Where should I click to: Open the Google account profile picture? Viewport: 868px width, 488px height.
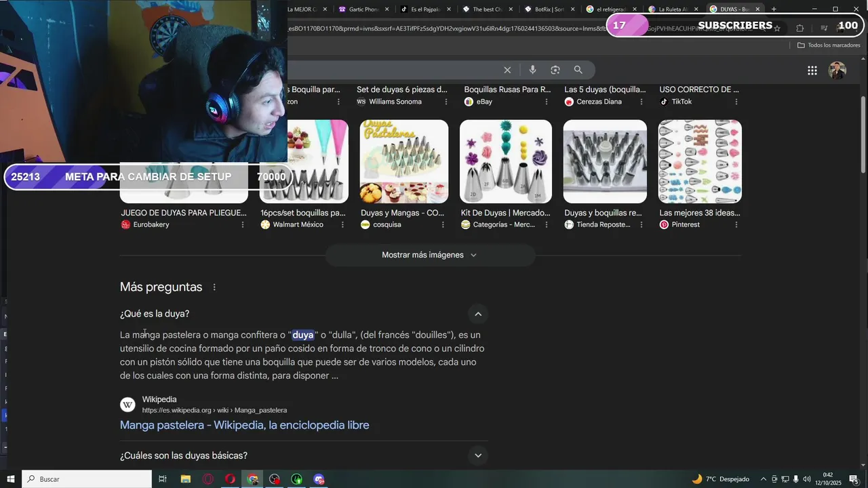pos(837,70)
